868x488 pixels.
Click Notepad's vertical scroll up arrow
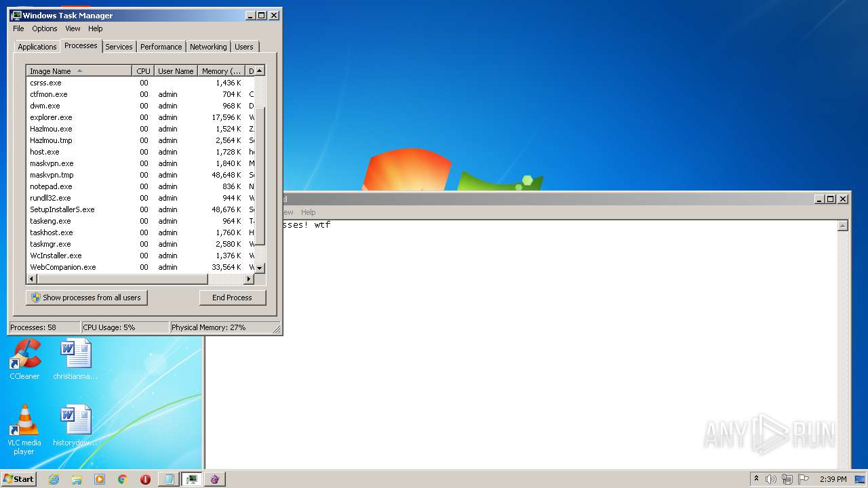point(843,226)
